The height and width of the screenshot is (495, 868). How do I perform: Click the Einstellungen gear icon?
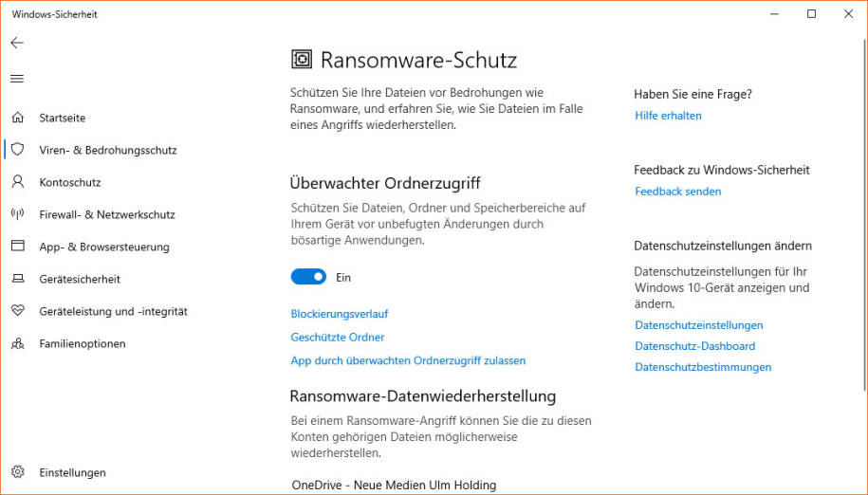click(18, 472)
